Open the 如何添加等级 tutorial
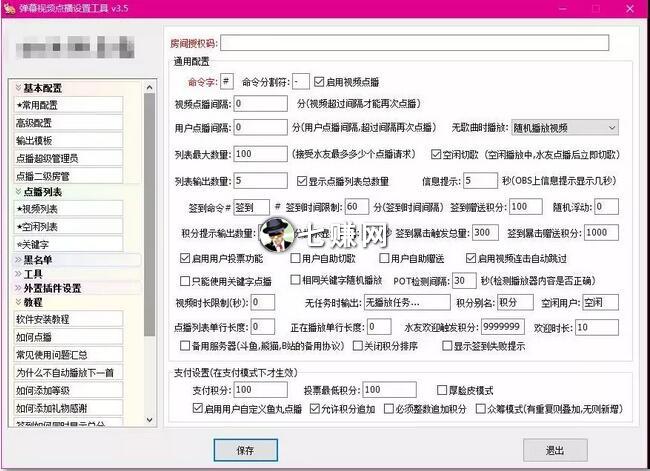Screen dimensions: 650x471 pos(68,390)
